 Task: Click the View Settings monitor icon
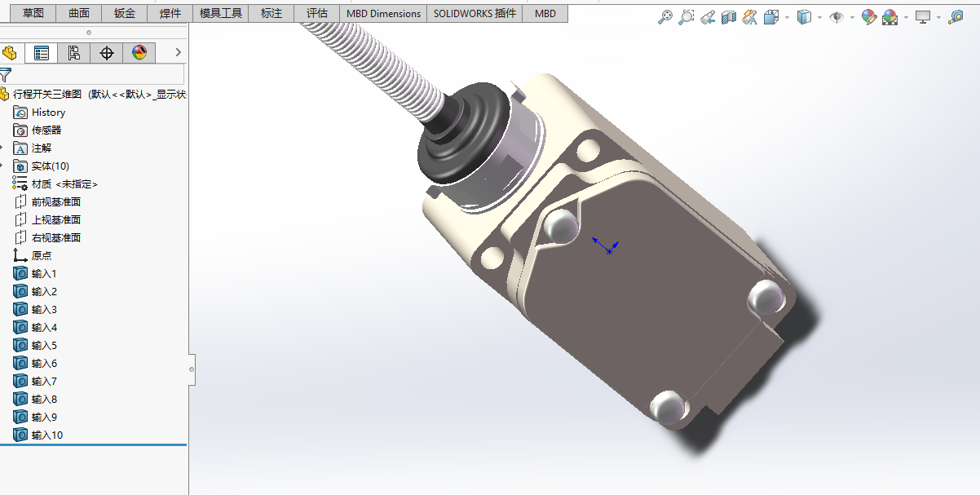pyautogui.click(x=923, y=17)
